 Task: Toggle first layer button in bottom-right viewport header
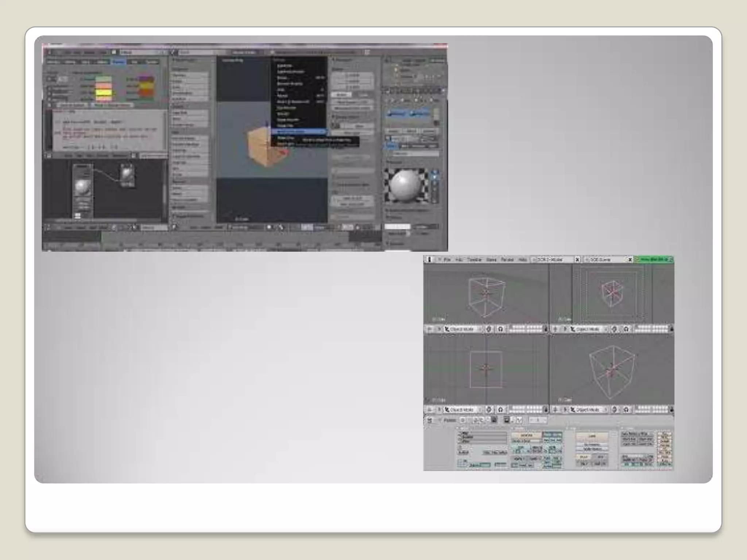pyautogui.click(x=637, y=408)
